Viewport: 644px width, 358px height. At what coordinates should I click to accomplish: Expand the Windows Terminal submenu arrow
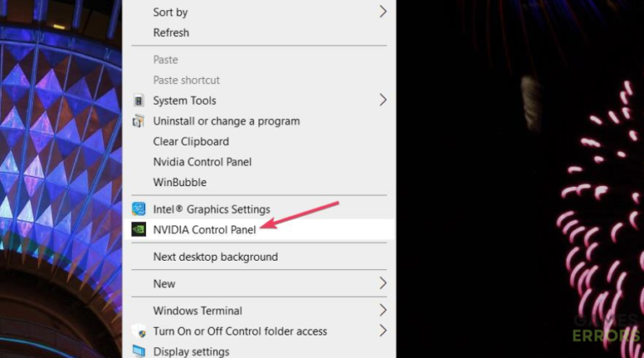click(x=382, y=310)
